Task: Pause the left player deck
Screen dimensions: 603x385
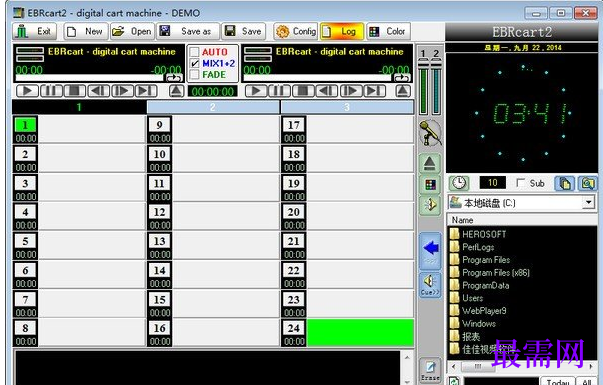Action: point(51,91)
